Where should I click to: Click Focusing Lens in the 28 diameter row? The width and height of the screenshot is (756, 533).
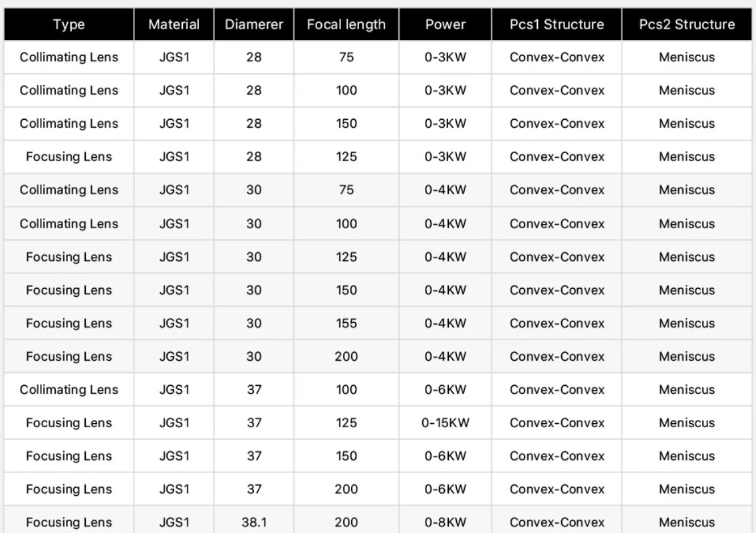(69, 157)
